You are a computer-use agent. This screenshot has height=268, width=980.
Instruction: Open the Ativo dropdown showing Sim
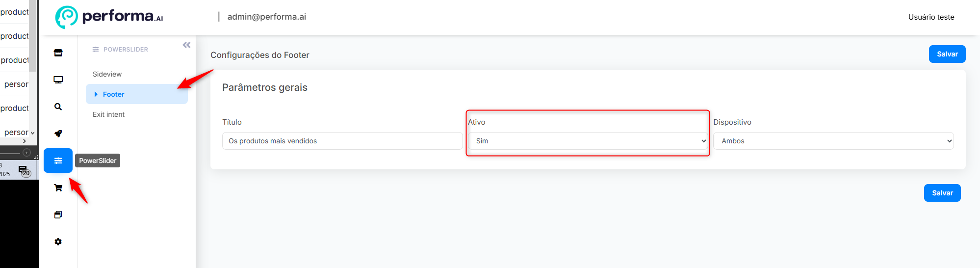click(x=588, y=141)
